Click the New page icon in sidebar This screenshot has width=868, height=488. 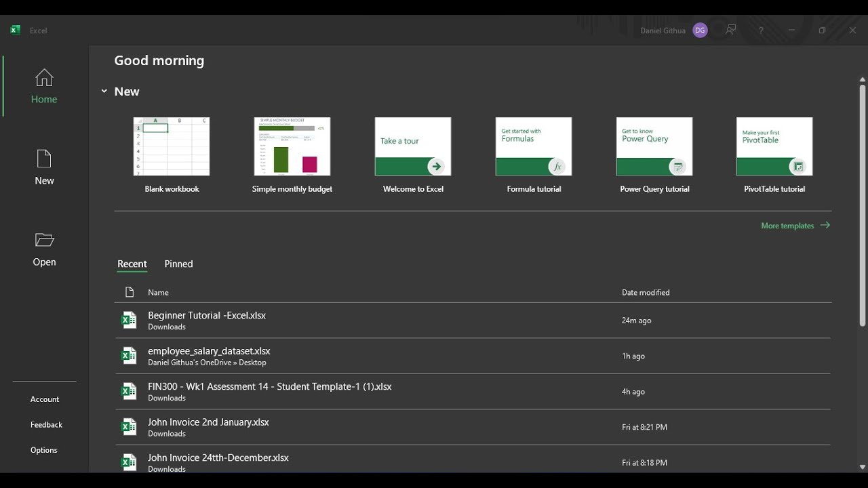pos(44,159)
